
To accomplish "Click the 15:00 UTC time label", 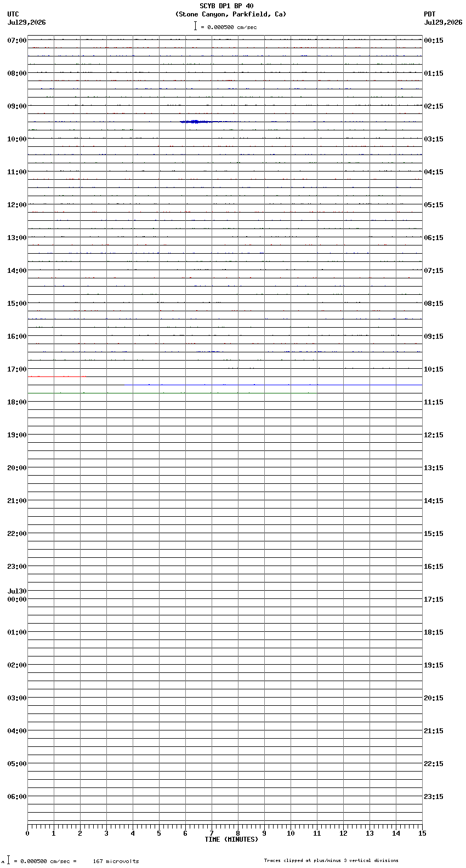I will click(x=17, y=304).
